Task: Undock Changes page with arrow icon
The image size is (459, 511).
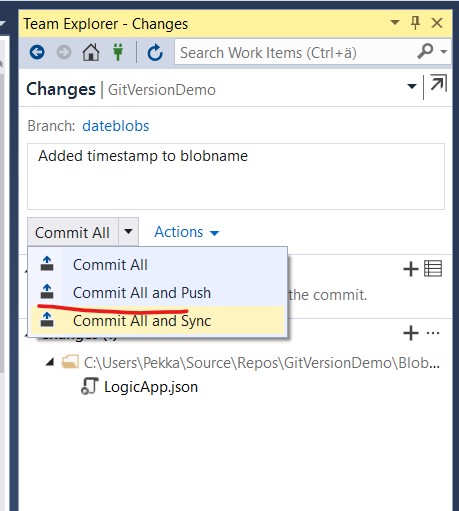Action: click(438, 83)
